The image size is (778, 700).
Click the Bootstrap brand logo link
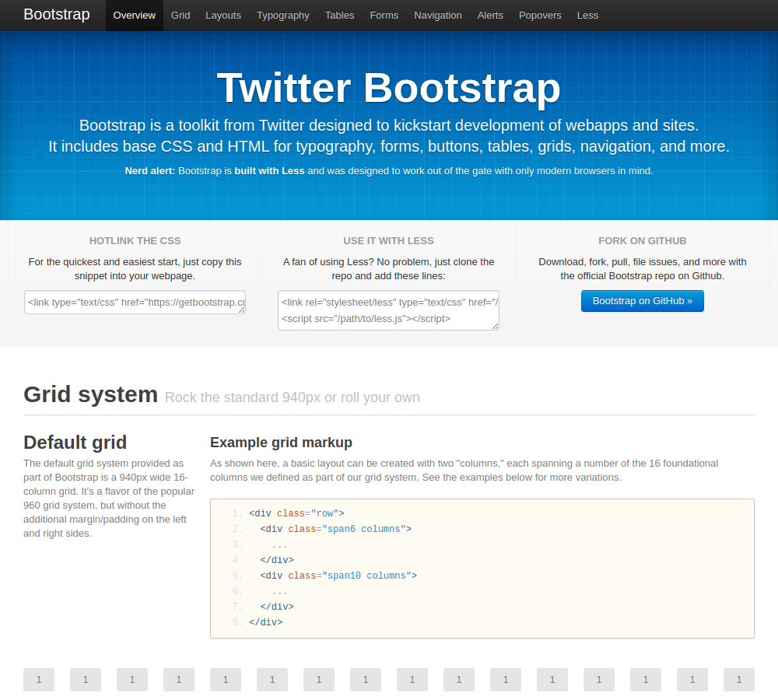tap(57, 15)
